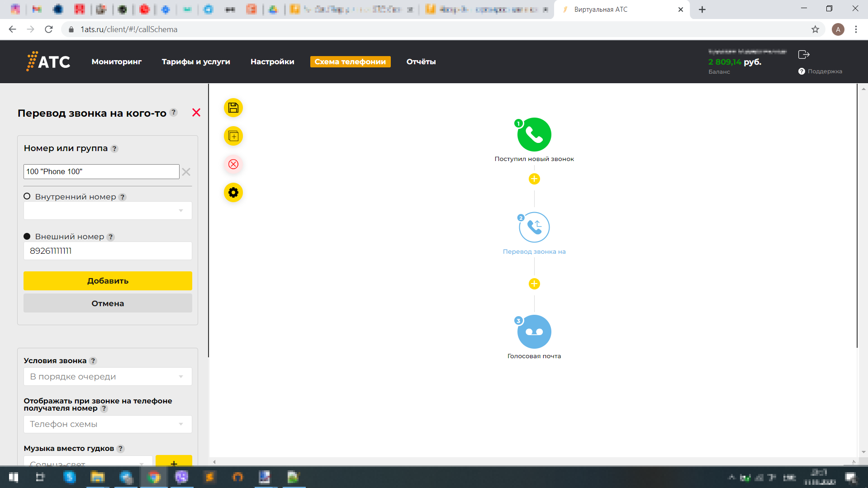Click the external number input field
This screenshot has height=488, width=868.
coord(108,251)
